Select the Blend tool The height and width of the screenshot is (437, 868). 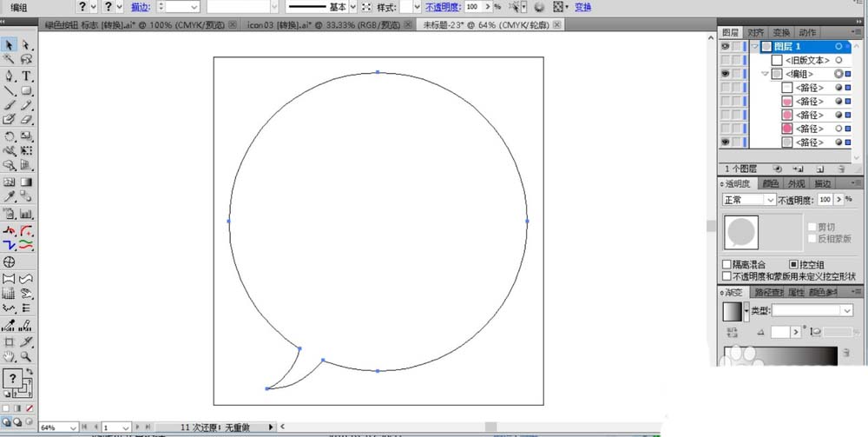[26, 195]
